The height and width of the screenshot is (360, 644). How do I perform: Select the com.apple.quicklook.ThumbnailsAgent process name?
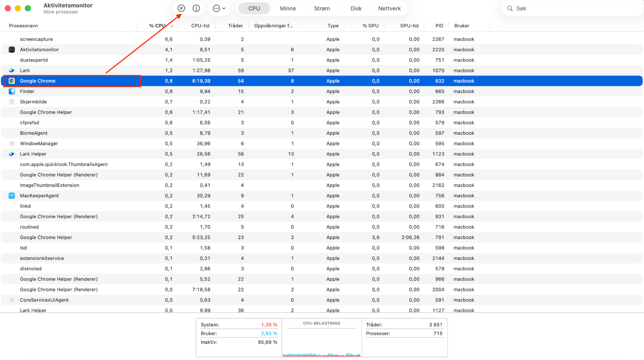(63, 165)
